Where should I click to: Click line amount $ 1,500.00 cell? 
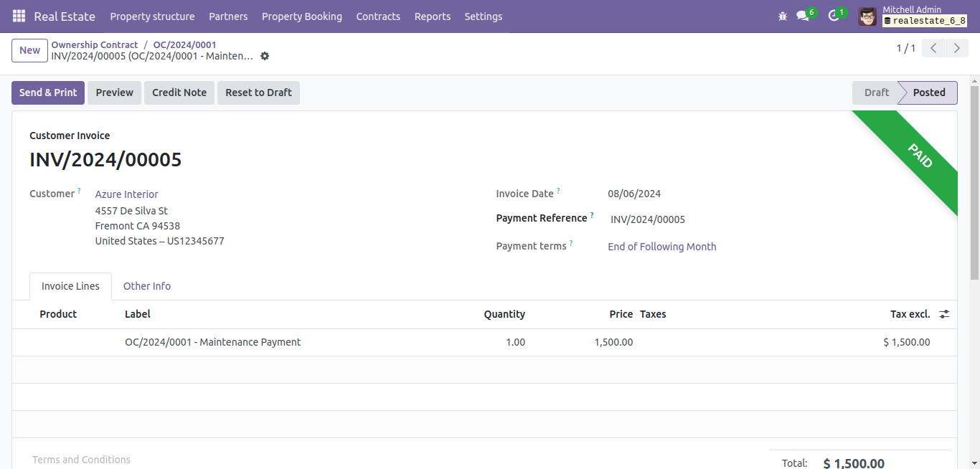pyautogui.click(x=907, y=342)
